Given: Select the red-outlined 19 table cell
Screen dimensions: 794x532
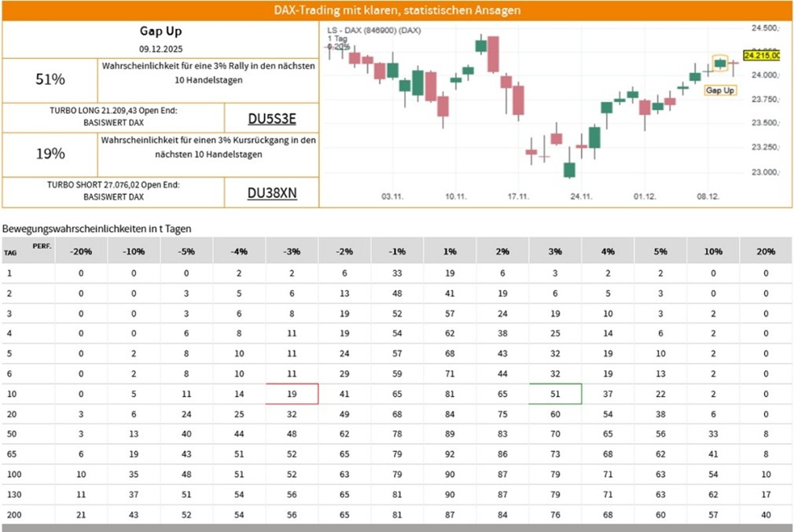Looking at the screenshot, I should pyautogui.click(x=291, y=394).
